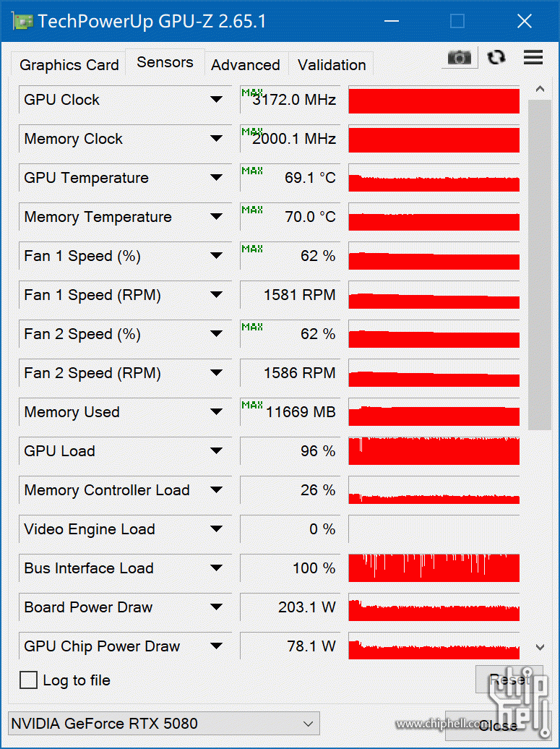Click the GPU-Z title bar app icon
This screenshot has height=749, width=560.
coord(22,21)
